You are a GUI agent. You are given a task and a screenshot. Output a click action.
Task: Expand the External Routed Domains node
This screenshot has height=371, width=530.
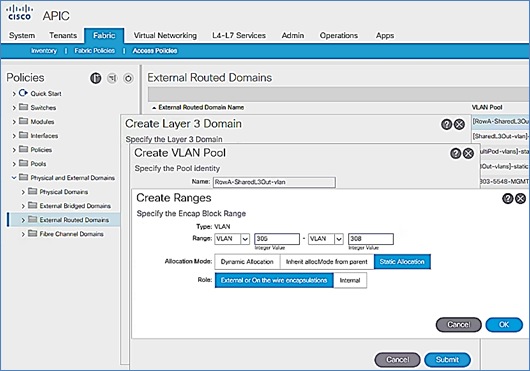pyautogui.click(x=23, y=220)
